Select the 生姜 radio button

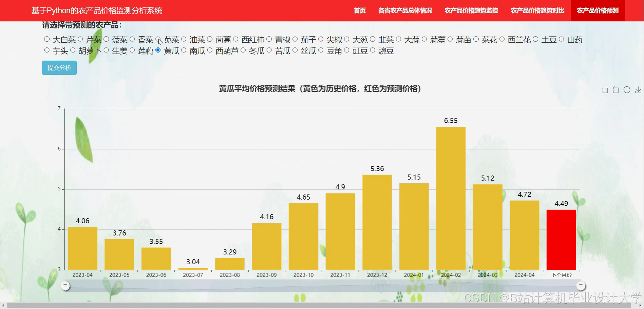pyautogui.click(x=106, y=50)
